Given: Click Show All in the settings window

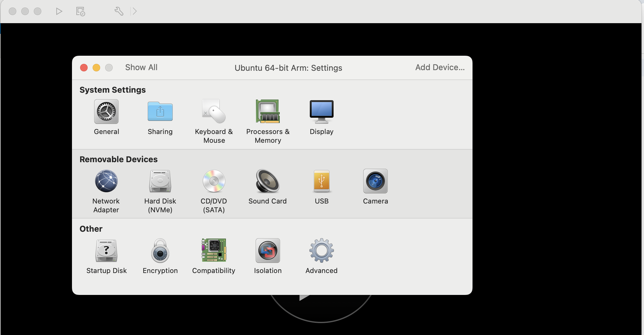Looking at the screenshot, I should point(141,67).
